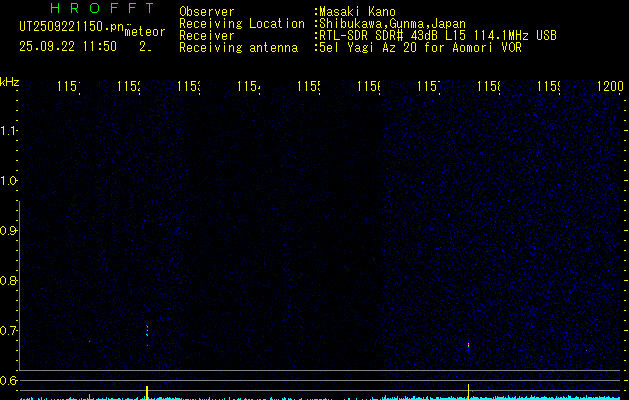Viewport: 629px width, 400px height.
Task: Click 'Shibukawa,Gunma,Japan' location text
Action: [392, 24]
